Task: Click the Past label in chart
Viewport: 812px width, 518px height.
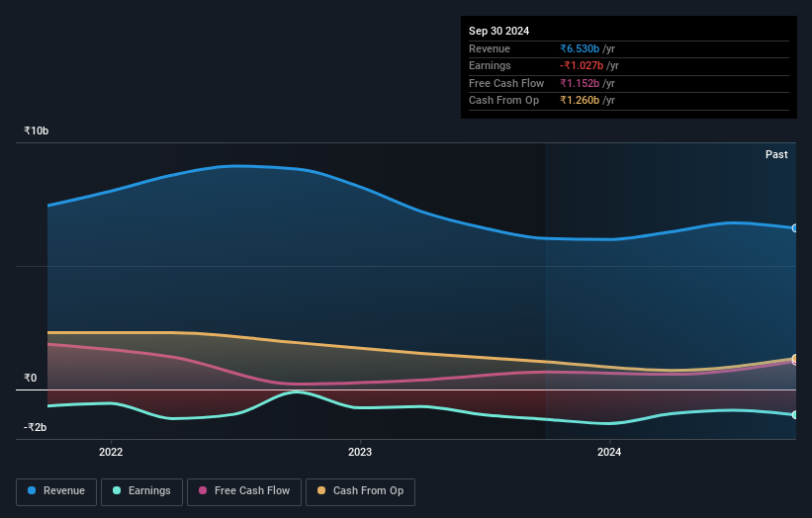Action: point(776,155)
